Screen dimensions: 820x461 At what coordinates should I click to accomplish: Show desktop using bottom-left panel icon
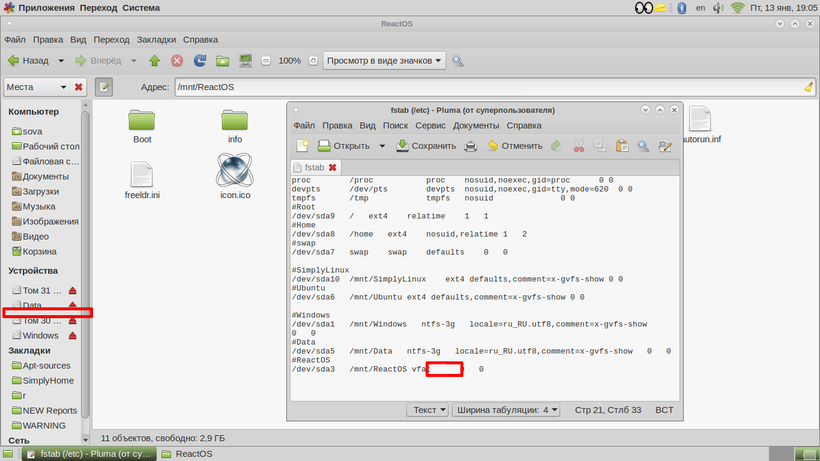[8, 454]
